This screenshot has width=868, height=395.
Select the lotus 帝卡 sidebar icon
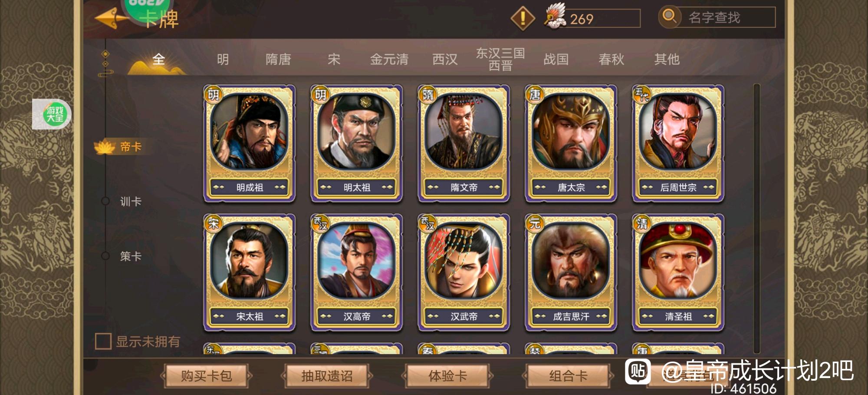104,147
